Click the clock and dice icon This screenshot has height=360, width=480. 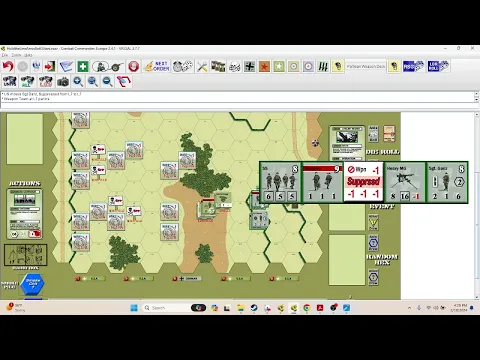point(183,66)
